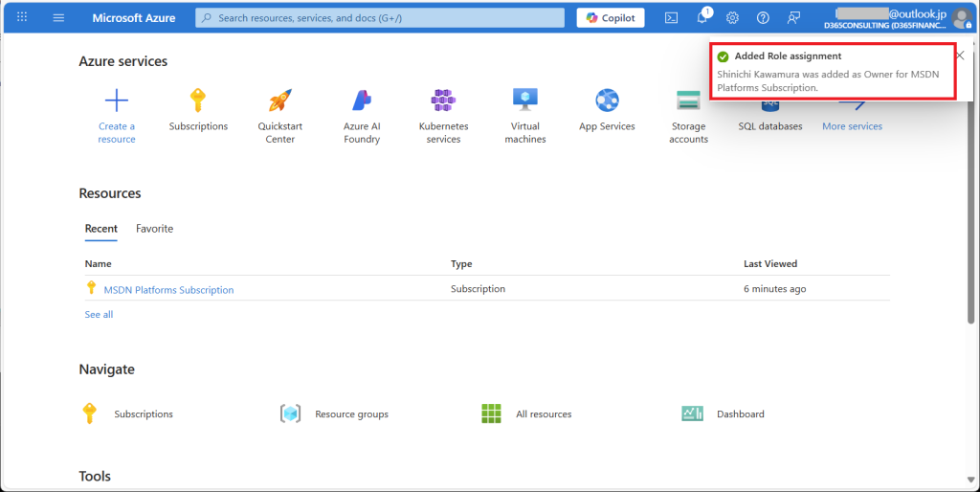980x492 pixels.
Task: Click the Copilot button
Action: tap(611, 18)
